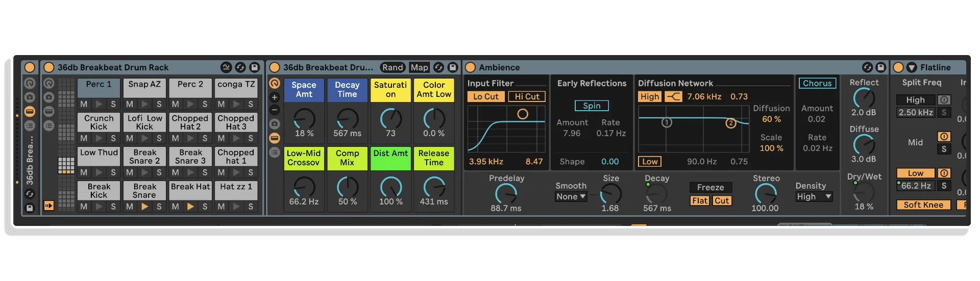
Task: Click the hot-swap preset icon on Drum Rack
Action: pos(240,67)
